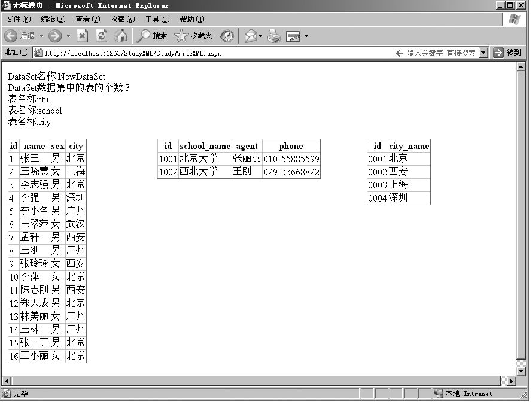
Task: Click the phone cell '010-55885599'
Action: (291, 159)
